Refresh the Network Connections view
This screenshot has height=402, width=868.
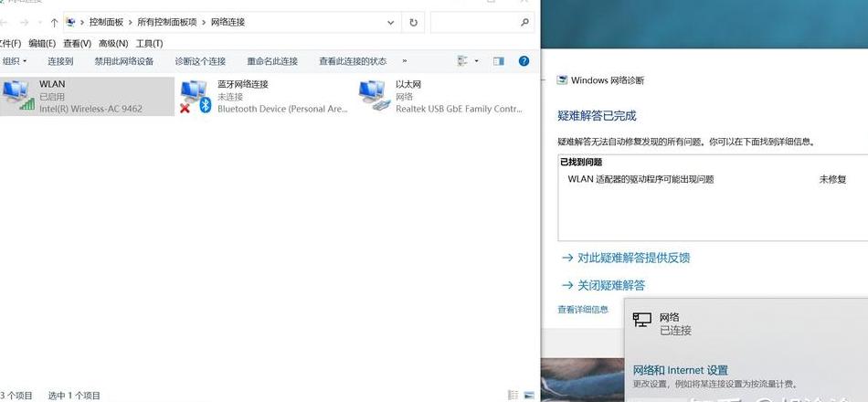click(x=414, y=23)
